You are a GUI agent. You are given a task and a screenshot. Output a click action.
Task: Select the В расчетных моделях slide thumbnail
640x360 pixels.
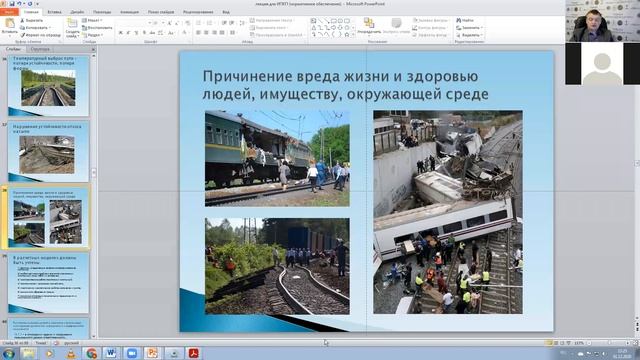tap(48, 283)
